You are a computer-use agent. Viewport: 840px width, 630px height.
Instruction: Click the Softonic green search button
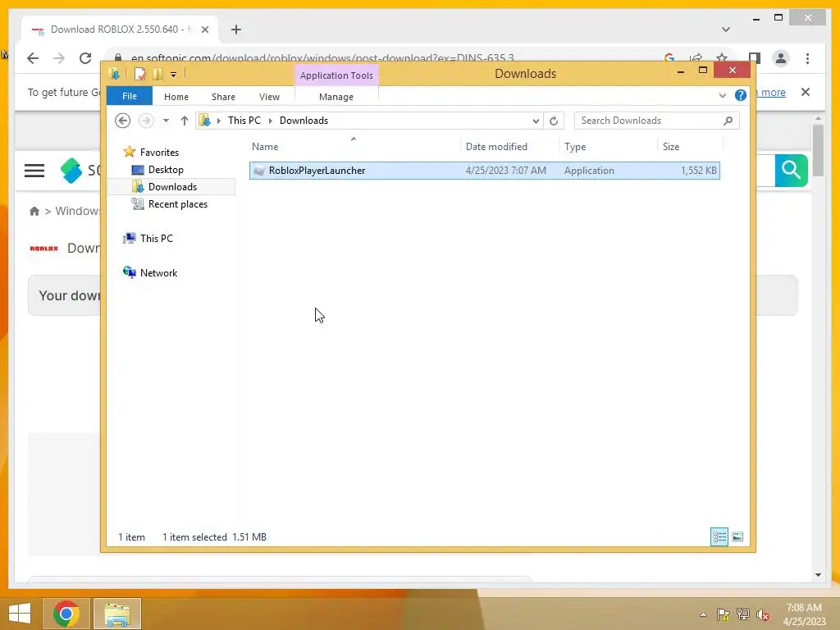(792, 171)
